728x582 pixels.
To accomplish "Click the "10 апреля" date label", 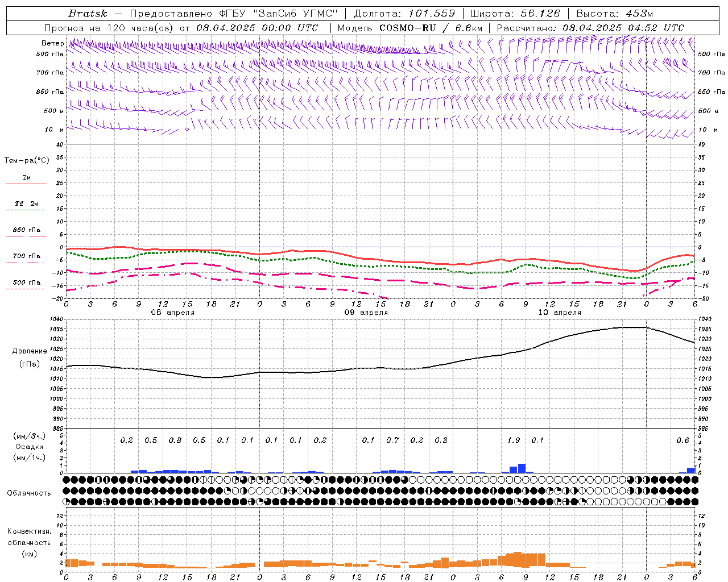I will 560,313.
